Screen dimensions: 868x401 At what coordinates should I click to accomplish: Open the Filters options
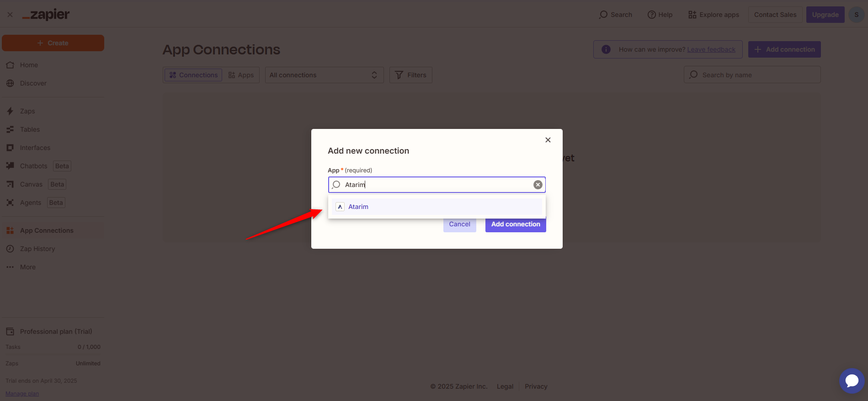(x=410, y=75)
